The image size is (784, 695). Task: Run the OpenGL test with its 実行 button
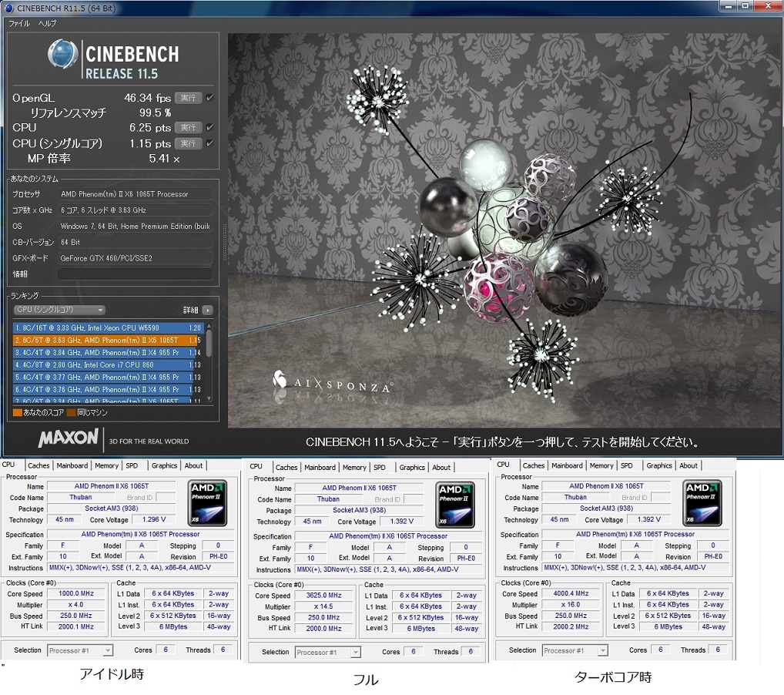tap(189, 98)
